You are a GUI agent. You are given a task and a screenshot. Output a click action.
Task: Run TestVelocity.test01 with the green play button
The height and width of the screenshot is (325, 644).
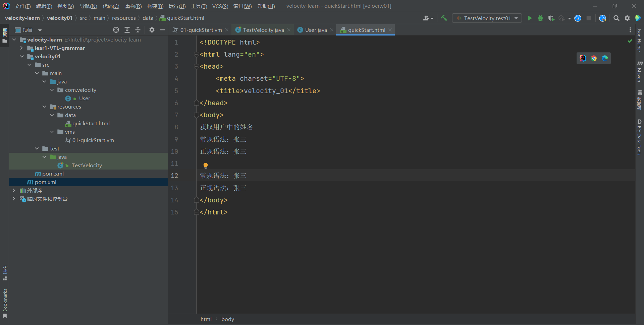530,18
